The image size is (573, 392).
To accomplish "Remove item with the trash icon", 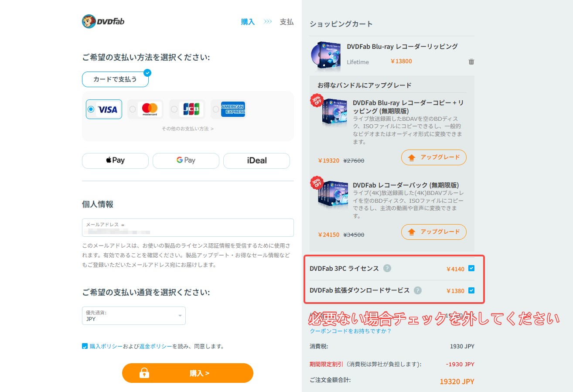I will (471, 62).
